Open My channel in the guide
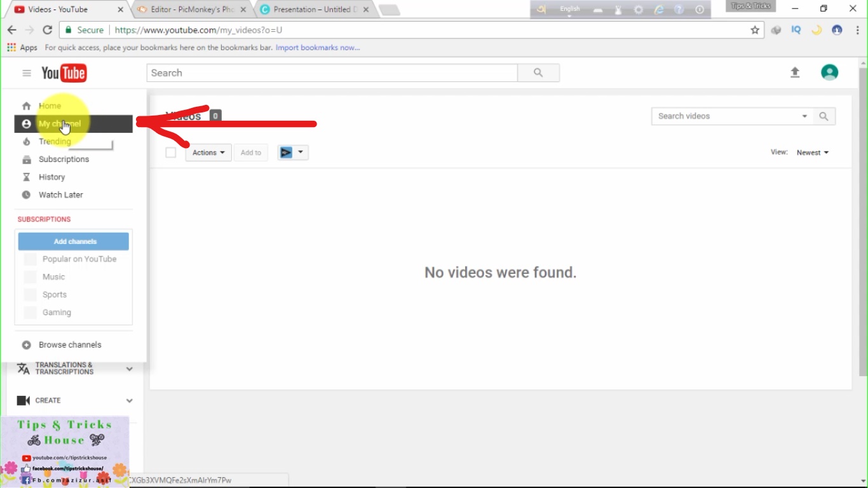This screenshot has height=488, width=868. click(74, 124)
